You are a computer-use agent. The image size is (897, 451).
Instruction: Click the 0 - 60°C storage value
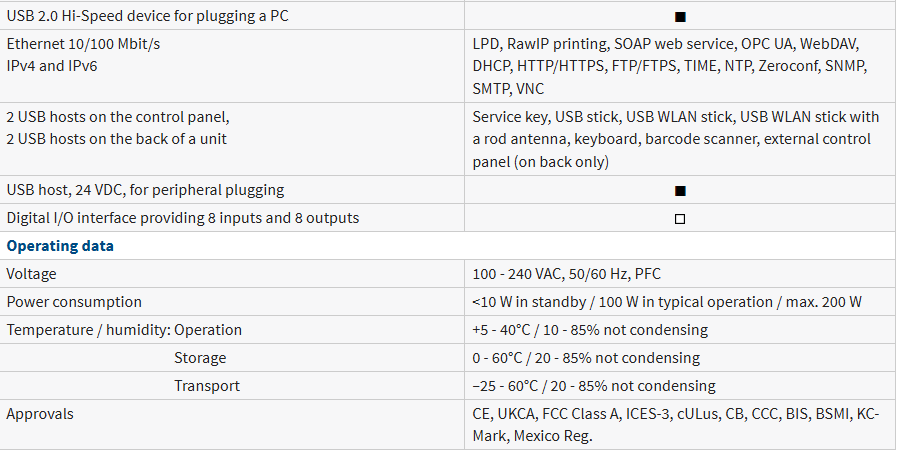pyautogui.click(x=586, y=358)
